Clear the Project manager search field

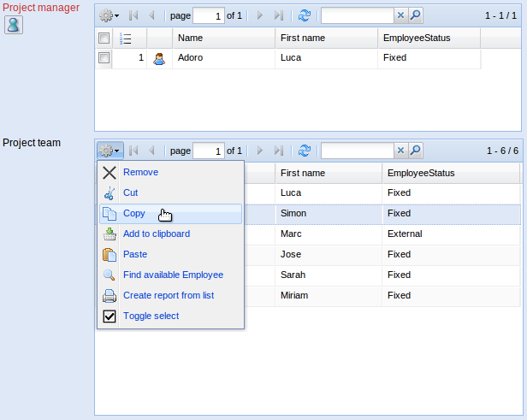click(400, 15)
